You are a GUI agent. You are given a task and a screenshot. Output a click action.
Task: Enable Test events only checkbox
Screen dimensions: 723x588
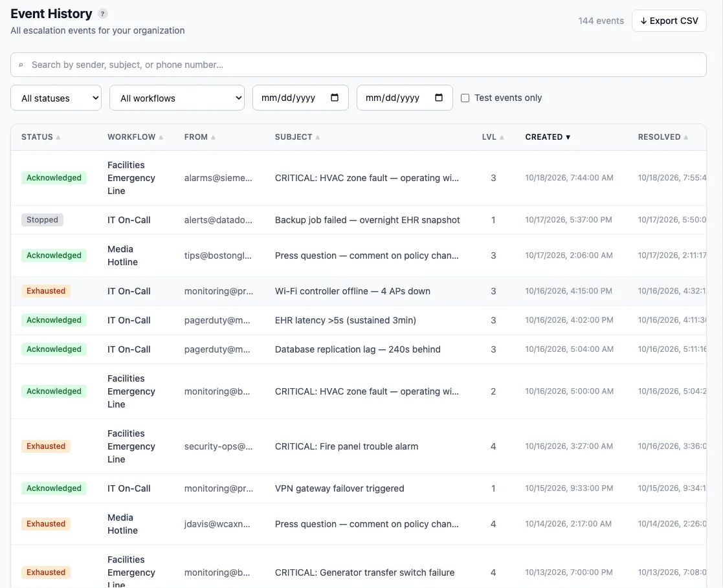point(465,98)
